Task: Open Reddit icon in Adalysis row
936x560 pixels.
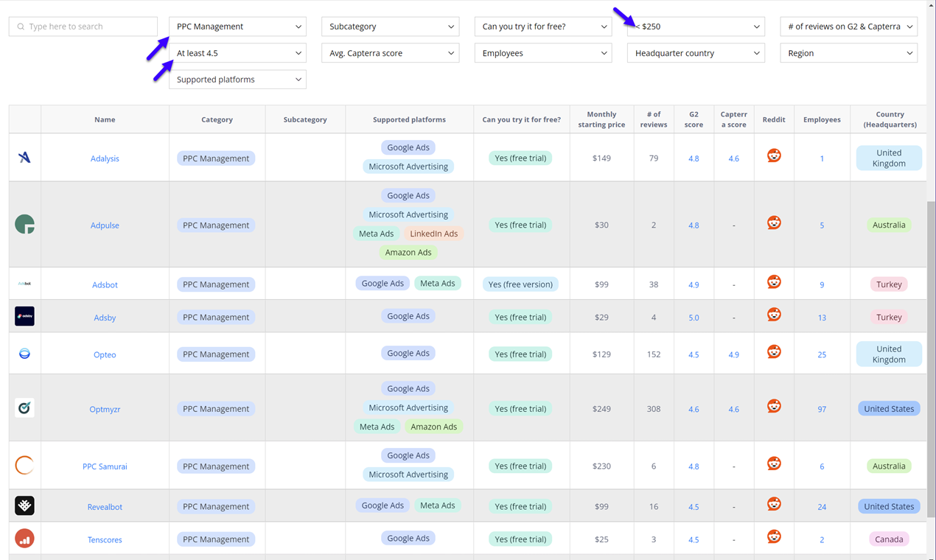Action: [774, 155]
